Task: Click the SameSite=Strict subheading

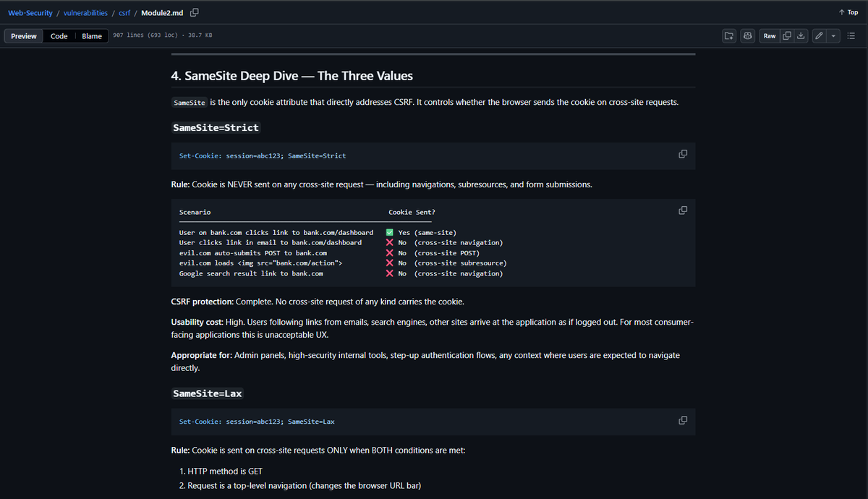Action: point(216,127)
